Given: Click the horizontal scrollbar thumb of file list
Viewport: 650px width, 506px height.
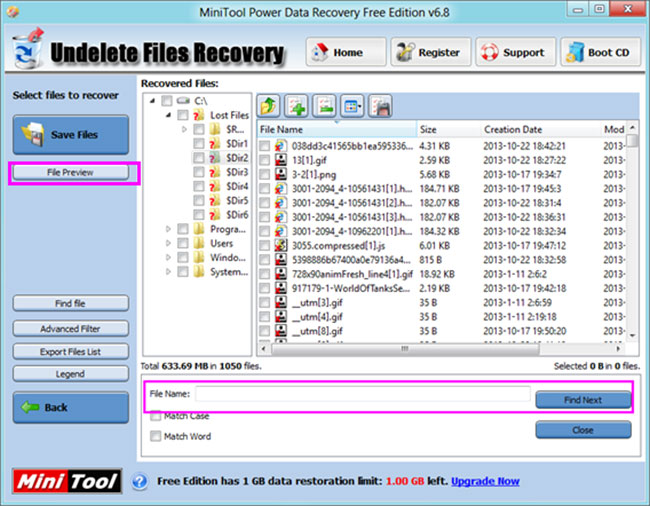Looking at the screenshot, I should click(x=405, y=349).
